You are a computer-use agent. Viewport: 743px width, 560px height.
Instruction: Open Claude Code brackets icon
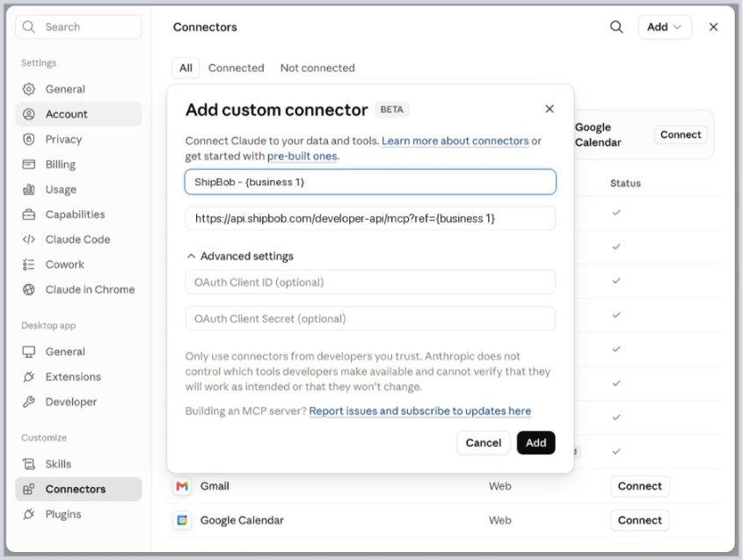coord(29,240)
